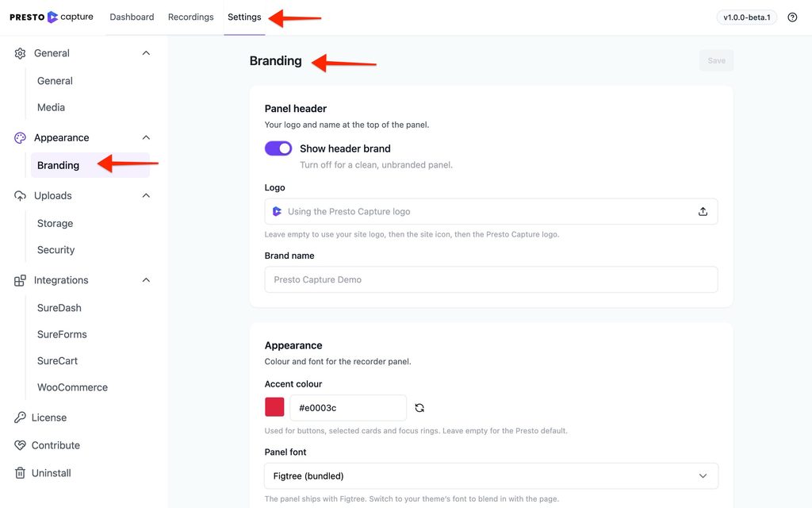
Task: Click the upload icon in Logo field
Action: coord(703,211)
